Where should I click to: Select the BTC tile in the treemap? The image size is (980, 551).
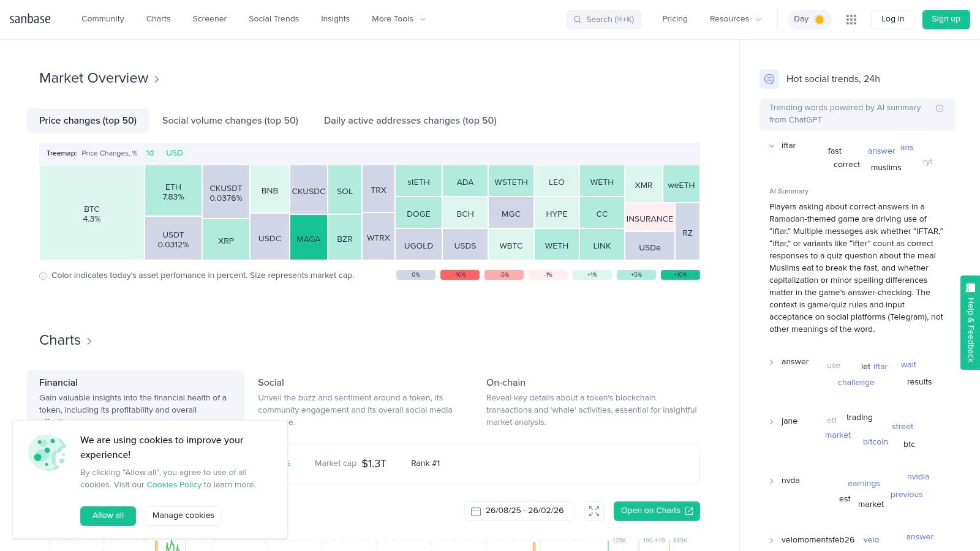tap(92, 212)
